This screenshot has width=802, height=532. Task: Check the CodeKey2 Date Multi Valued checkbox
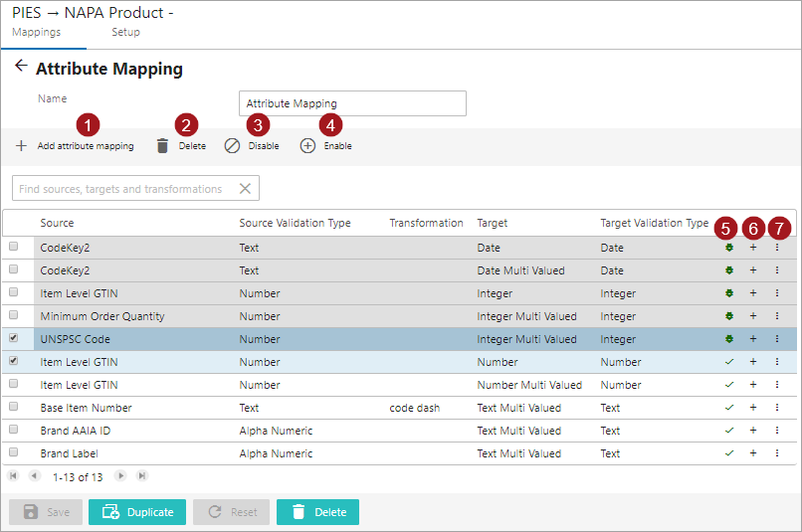13,268
